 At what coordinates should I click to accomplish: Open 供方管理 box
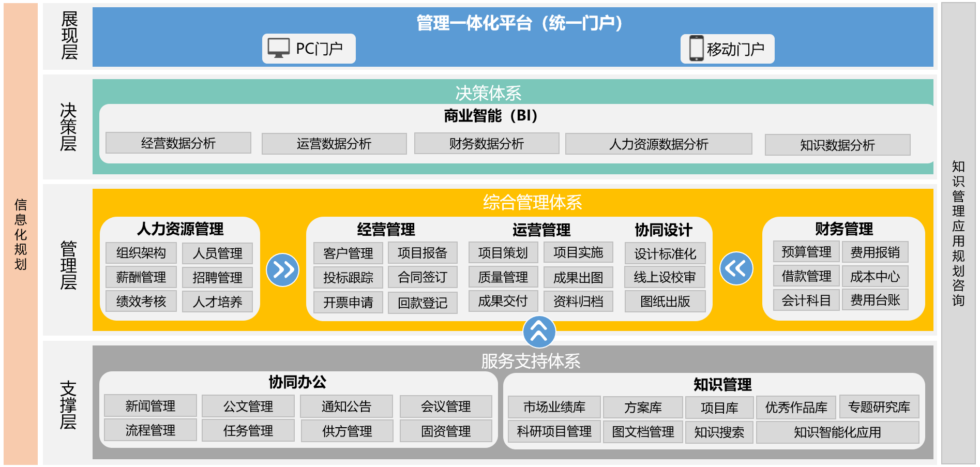point(347,431)
